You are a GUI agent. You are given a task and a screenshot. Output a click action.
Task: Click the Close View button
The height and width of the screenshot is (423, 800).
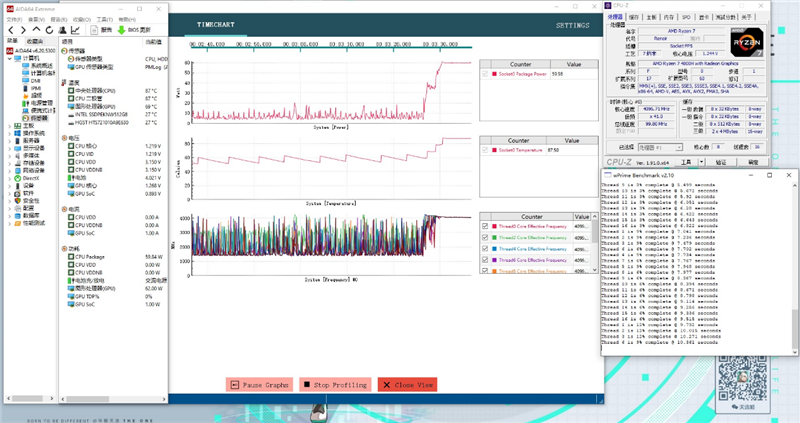tap(408, 385)
